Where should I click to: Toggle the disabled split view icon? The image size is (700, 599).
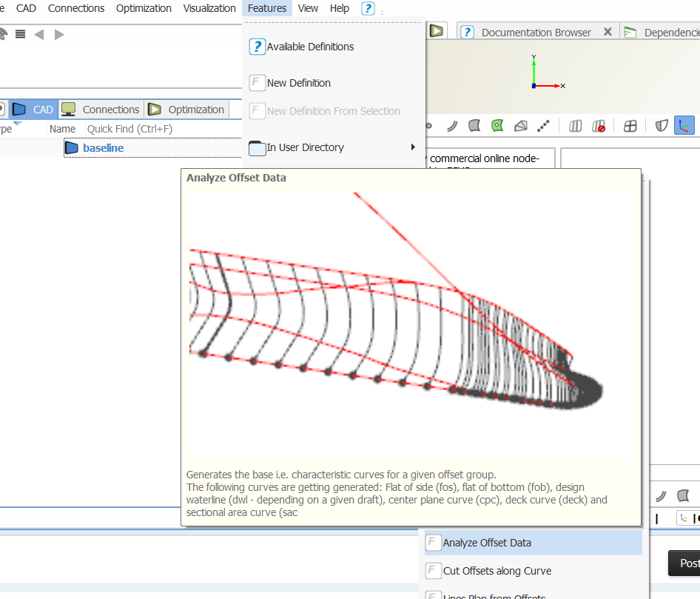tap(598, 126)
